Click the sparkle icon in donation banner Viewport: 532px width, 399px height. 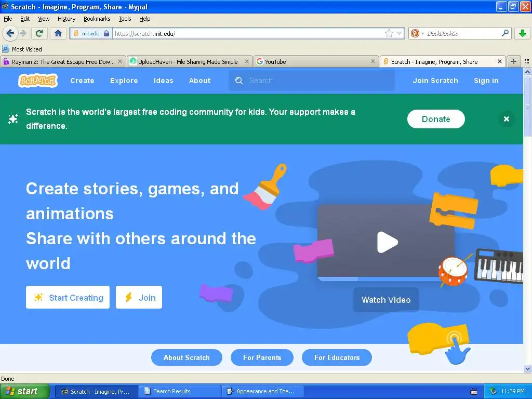13,119
